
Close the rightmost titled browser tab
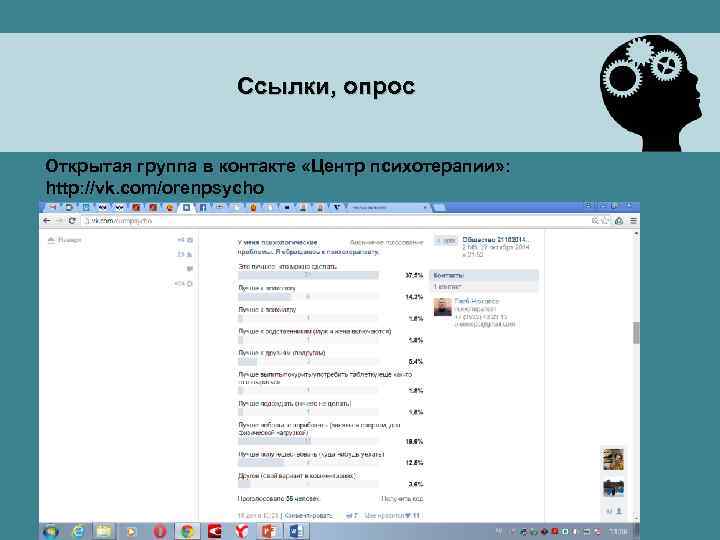(425, 208)
